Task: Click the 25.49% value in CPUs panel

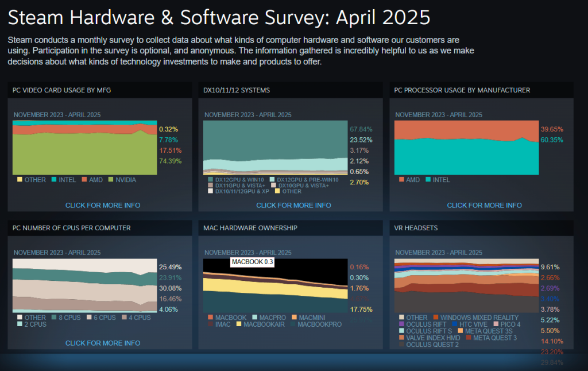Action: click(x=170, y=267)
